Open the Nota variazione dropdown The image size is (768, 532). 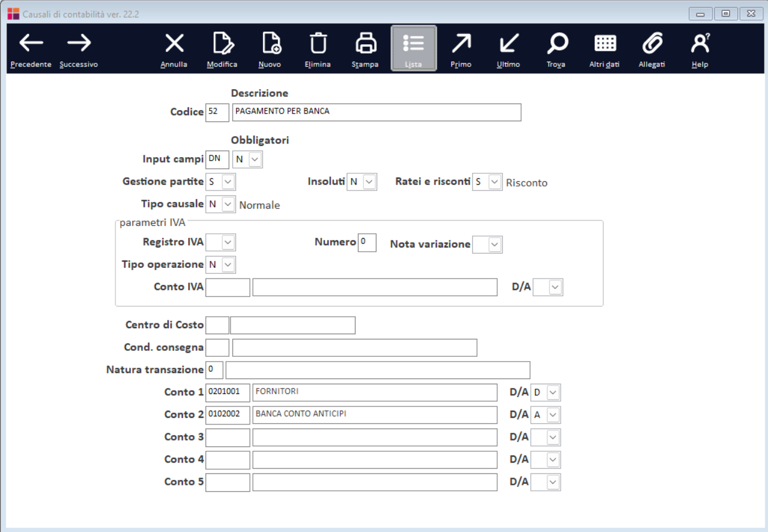[495, 244]
